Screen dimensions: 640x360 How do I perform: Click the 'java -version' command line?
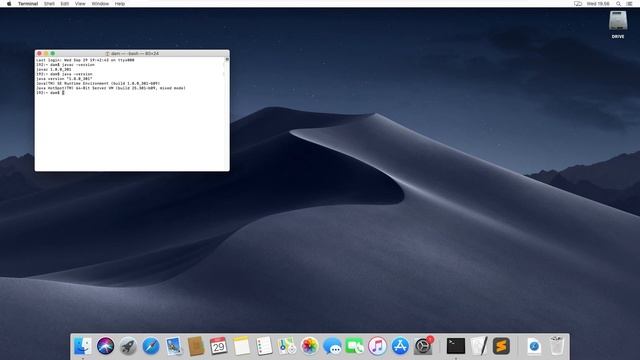[x=64, y=74]
